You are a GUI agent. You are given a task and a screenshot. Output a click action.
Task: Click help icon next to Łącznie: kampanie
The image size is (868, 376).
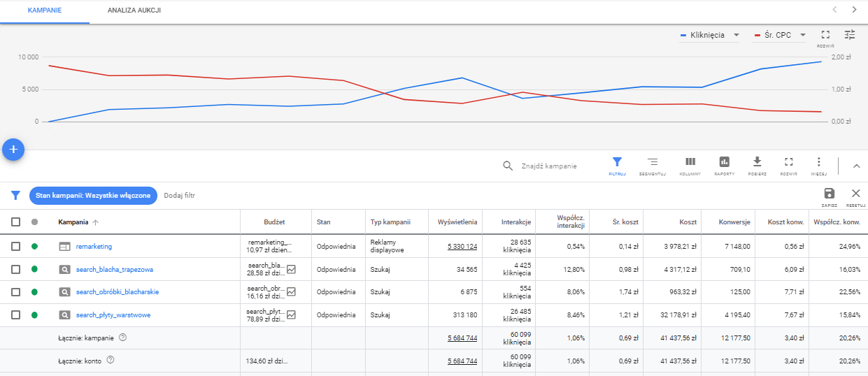click(x=122, y=338)
